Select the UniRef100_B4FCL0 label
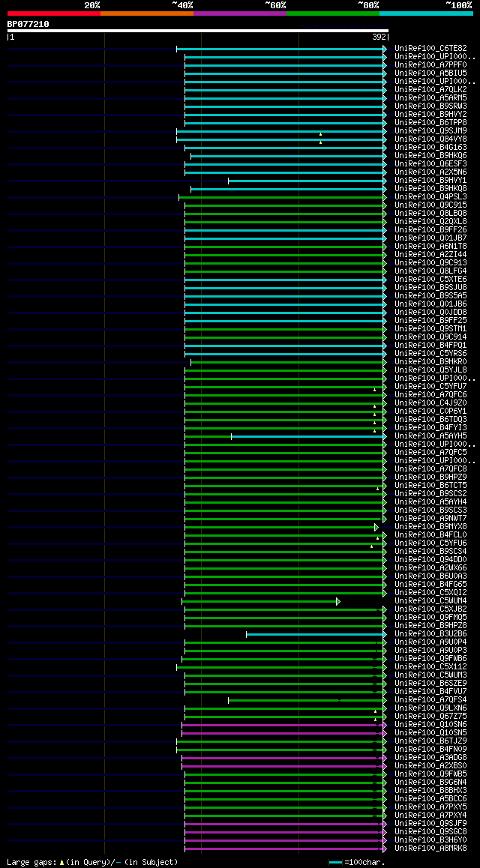 [x=430, y=535]
